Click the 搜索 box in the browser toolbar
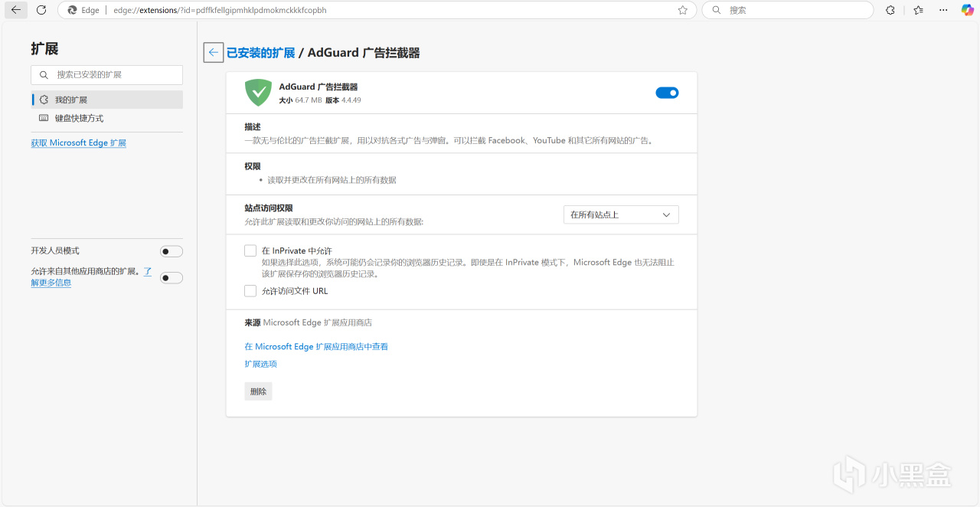The image size is (980, 507). pyautogui.click(x=788, y=10)
